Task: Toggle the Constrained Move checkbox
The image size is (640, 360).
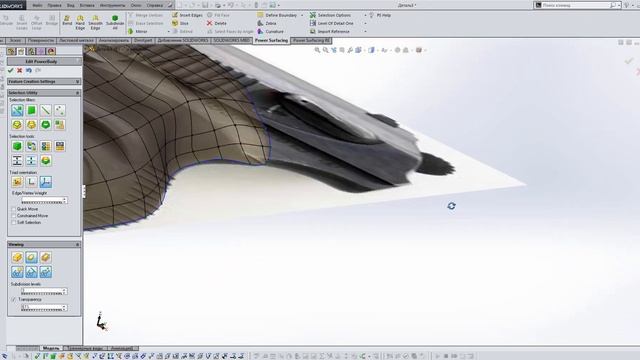Action: [13, 216]
